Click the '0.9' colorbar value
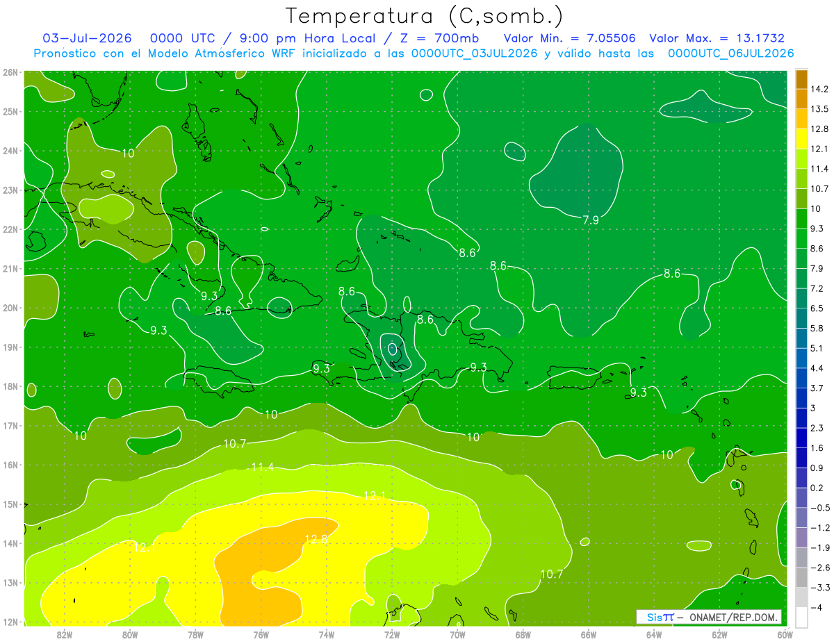The height and width of the screenshot is (644, 834). tap(817, 468)
